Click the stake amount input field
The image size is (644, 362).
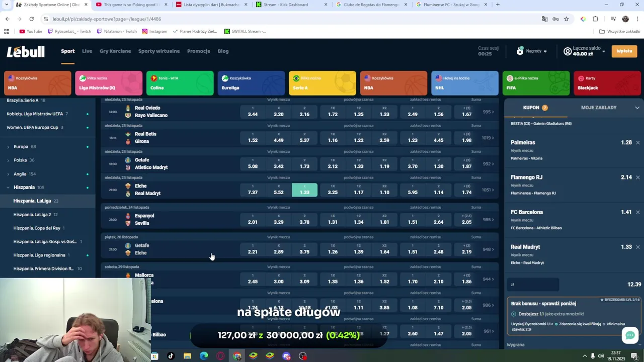[x=533, y=285]
